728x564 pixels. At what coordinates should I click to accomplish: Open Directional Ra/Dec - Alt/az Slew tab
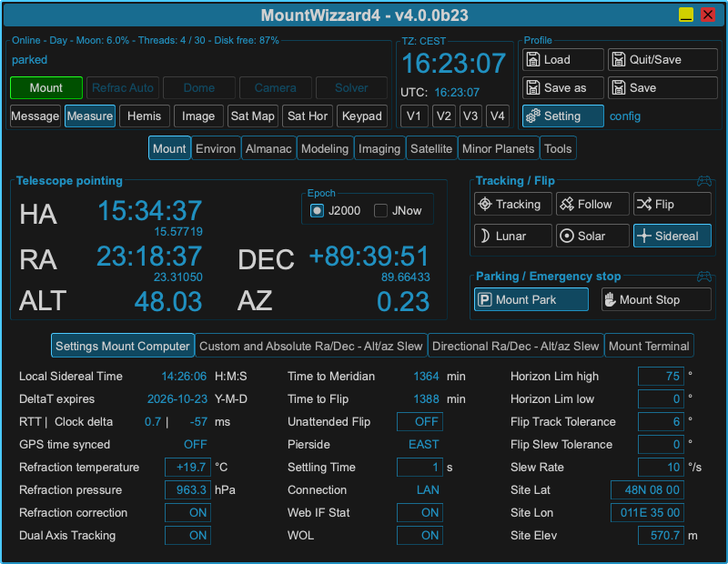tap(515, 346)
